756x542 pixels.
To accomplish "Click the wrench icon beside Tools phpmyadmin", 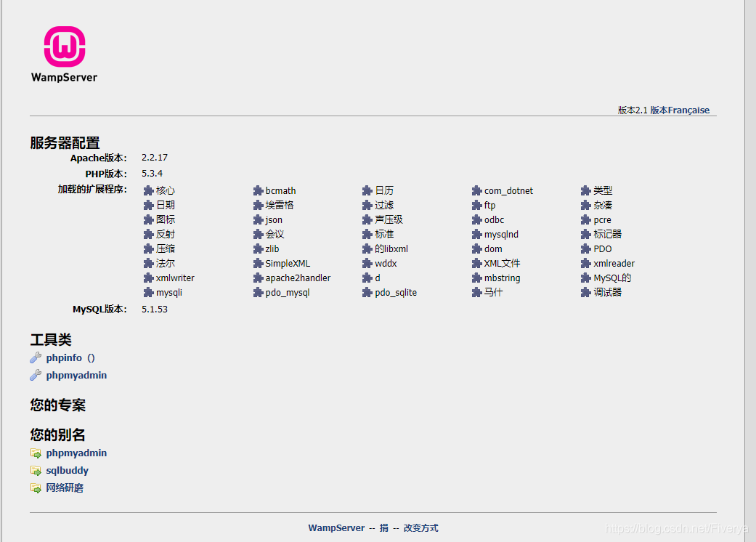I will click(36, 375).
